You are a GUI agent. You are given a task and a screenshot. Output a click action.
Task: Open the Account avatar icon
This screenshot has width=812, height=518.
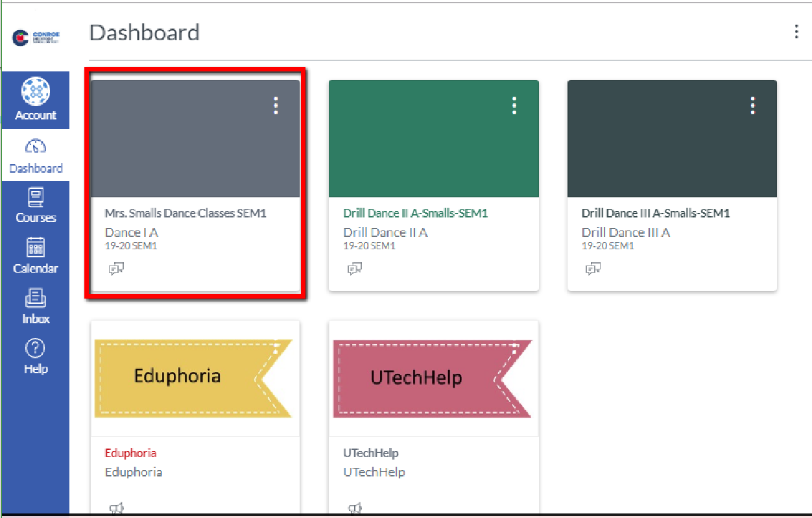pos(36,92)
